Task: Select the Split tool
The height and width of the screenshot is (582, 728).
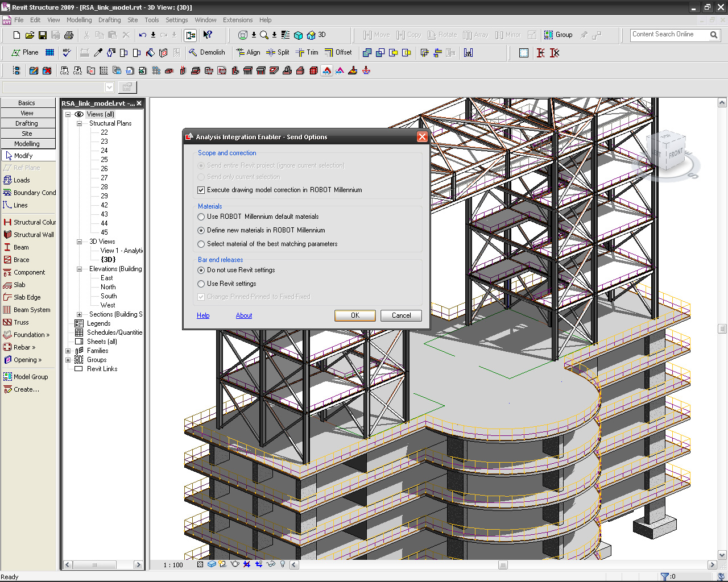Action: tap(278, 52)
